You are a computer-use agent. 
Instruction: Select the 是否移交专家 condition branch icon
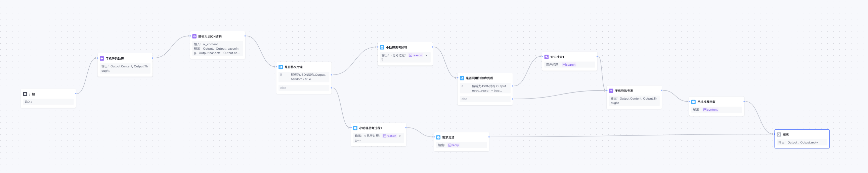click(x=280, y=67)
